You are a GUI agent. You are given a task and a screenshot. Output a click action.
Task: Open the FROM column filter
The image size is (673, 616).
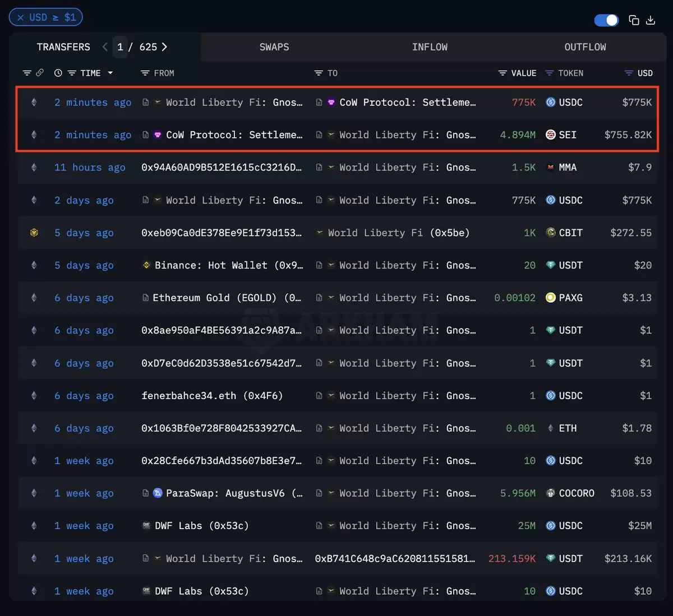coord(145,73)
